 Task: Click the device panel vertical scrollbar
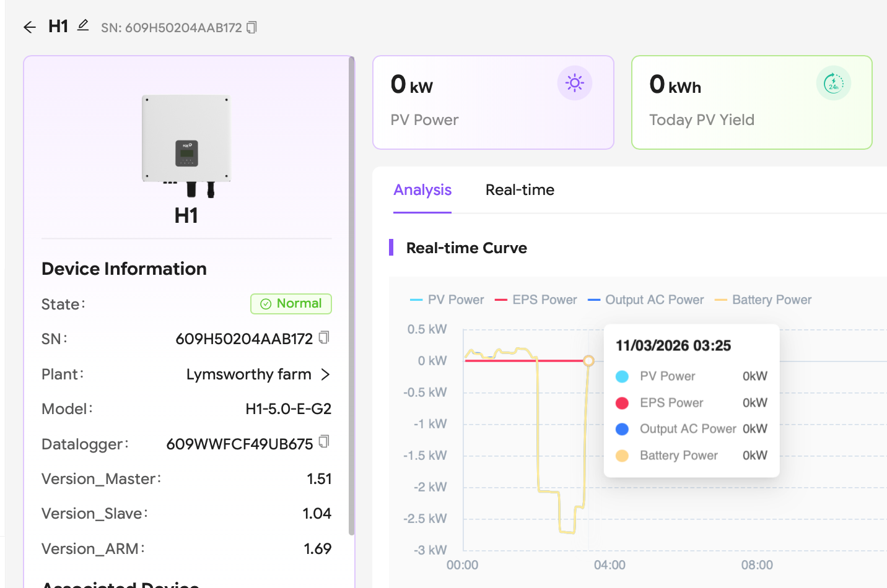[352, 296]
